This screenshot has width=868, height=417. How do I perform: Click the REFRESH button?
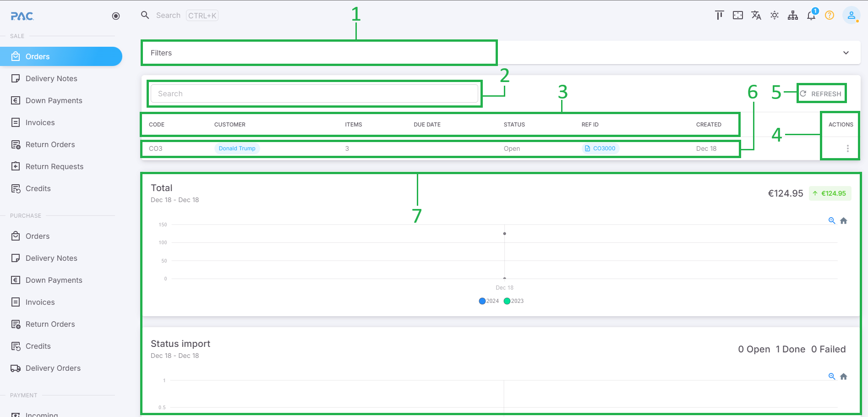coord(821,94)
